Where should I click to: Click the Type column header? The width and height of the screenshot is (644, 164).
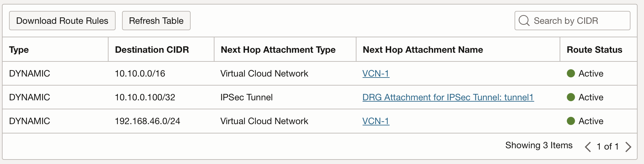(19, 50)
